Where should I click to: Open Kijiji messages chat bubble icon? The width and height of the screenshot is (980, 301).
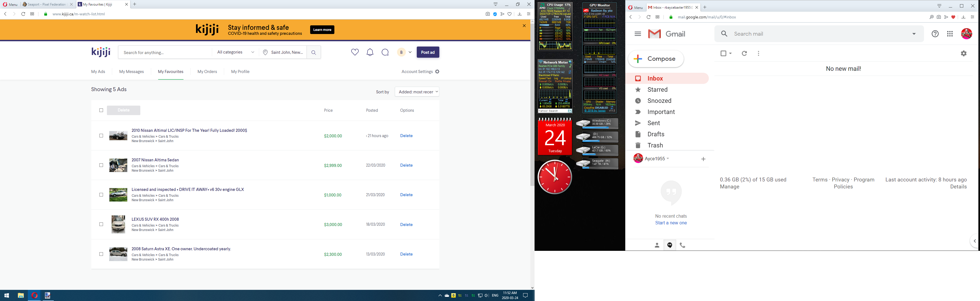pyautogui.click(x=385, y=52)
